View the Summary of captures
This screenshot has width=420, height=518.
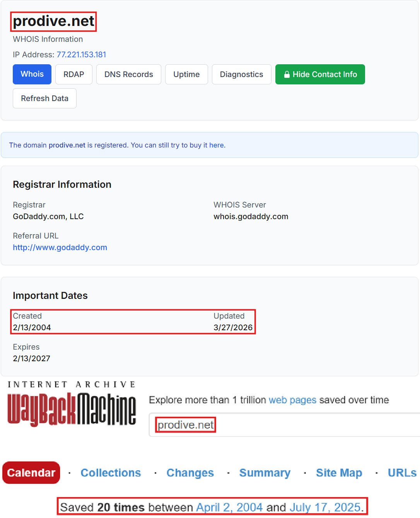(x=265, y=473)
